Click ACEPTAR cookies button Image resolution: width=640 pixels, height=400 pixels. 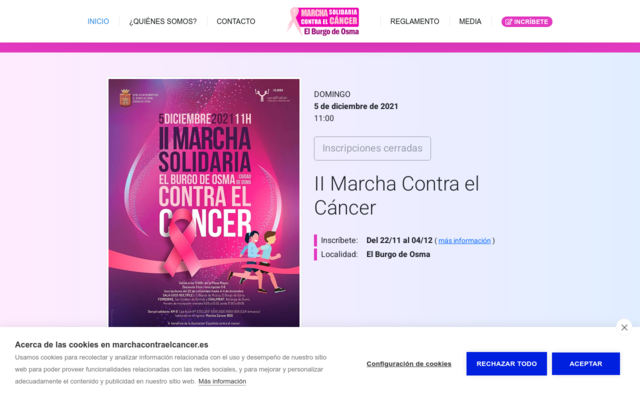tap(586, 364)
